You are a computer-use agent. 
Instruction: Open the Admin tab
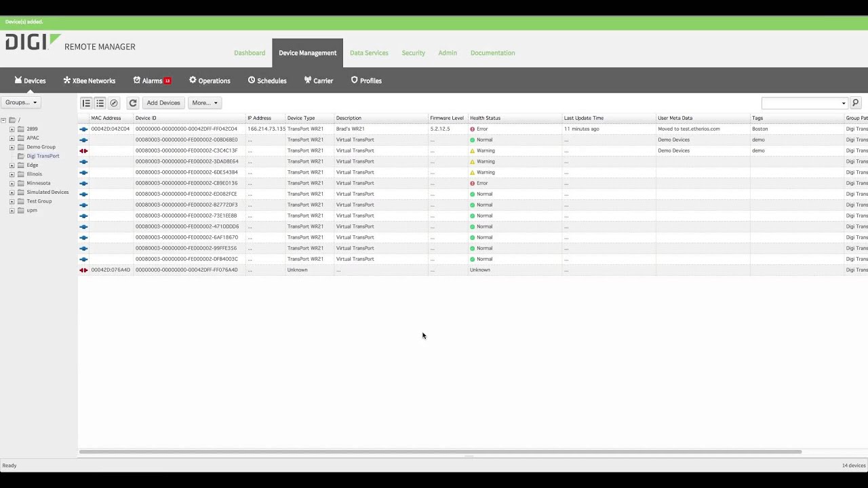tap(448, 53)
